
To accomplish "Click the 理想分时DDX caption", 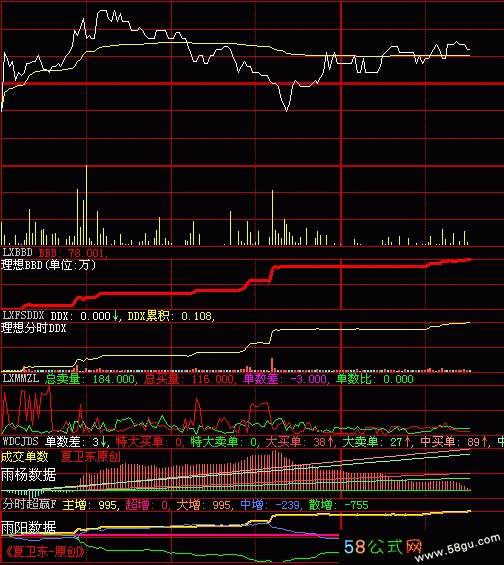I will click(x=34, y=328).
